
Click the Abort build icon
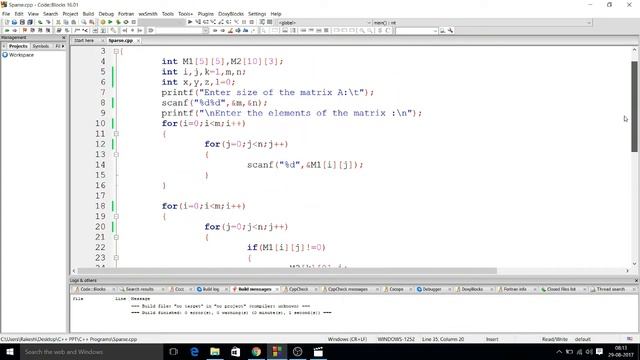[133, 22]
